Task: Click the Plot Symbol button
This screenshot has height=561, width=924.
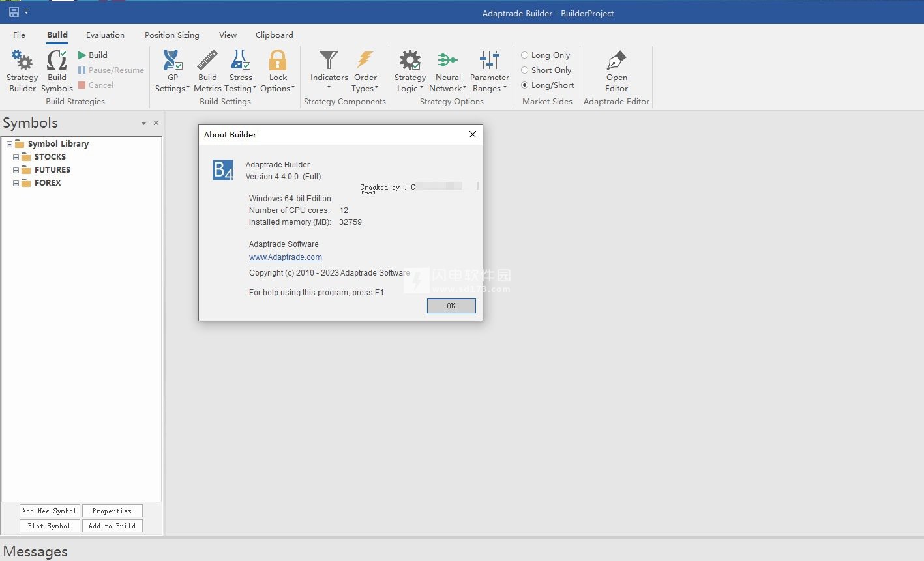Action: (50, 526)
